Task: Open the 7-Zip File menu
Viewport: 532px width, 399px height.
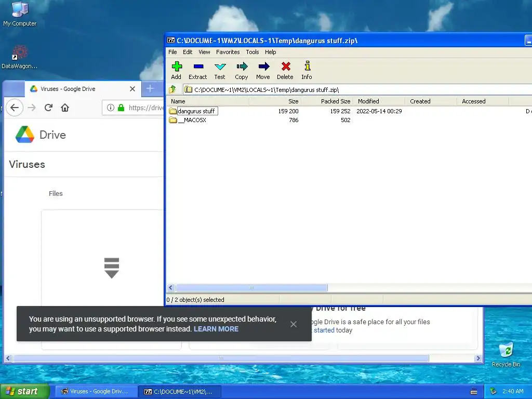Action: [x=172, y=52]
